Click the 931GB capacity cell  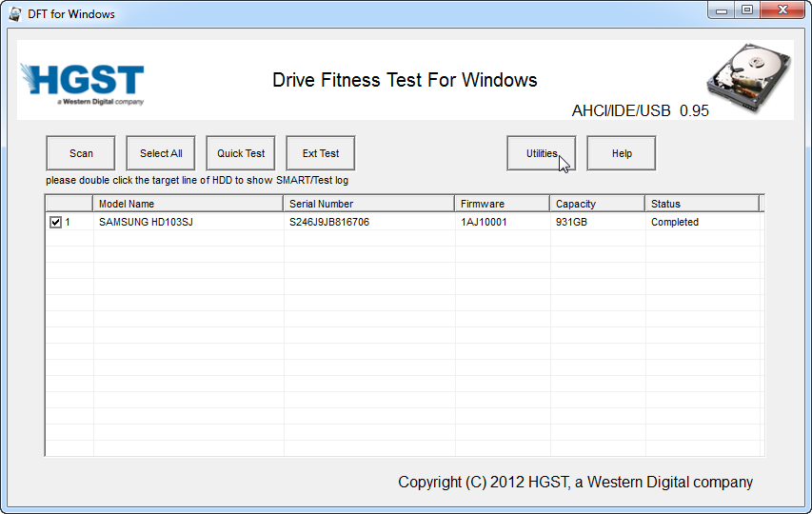598,222
